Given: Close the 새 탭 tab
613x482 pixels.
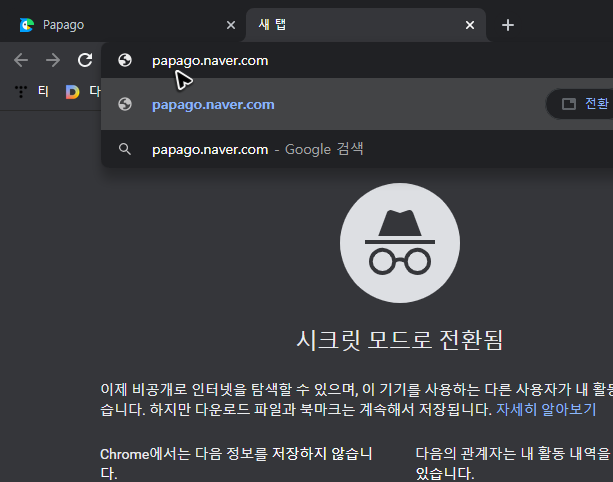Looking at the screenshot, I should (470, 25).
